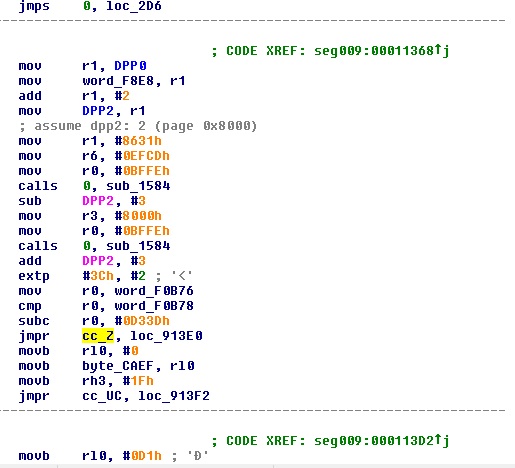Click the jmps mnemonic
This screenshot has width=515, height=468.
point(34,6)
